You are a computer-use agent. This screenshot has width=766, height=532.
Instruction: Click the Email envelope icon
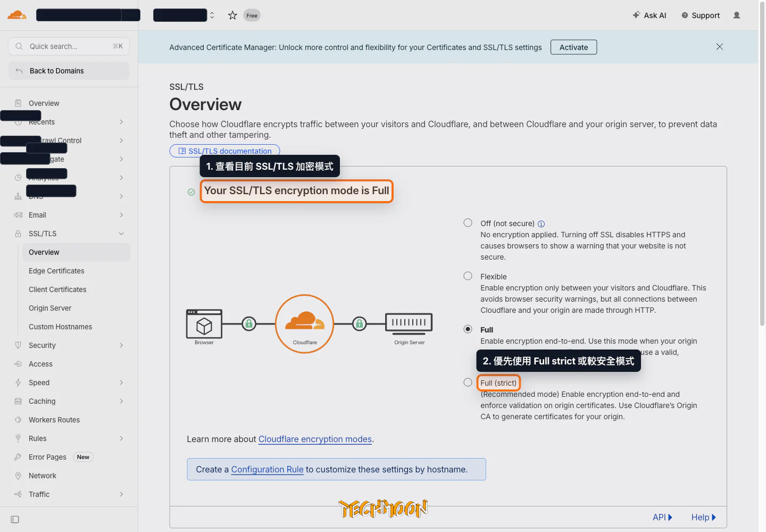coord(18,215)
